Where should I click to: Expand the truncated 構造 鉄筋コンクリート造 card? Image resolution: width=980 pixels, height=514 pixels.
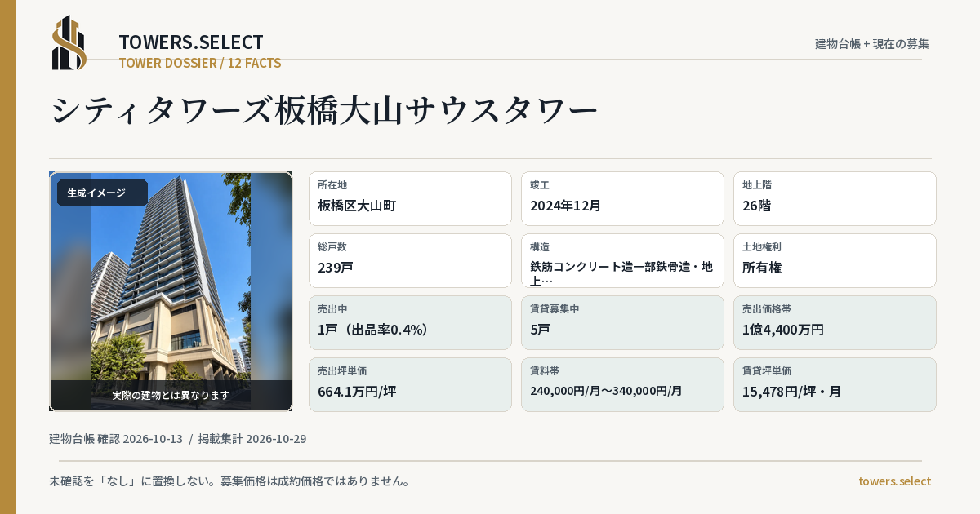tap(622, 260)
